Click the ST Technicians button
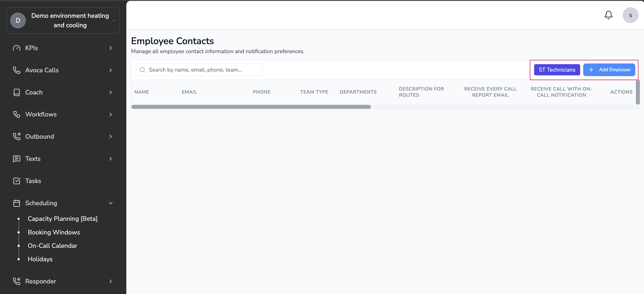 click(x=557, y=70)
